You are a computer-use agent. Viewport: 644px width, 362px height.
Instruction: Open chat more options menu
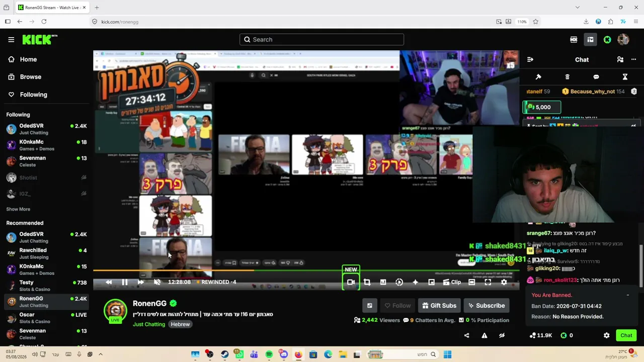(633, 59)
